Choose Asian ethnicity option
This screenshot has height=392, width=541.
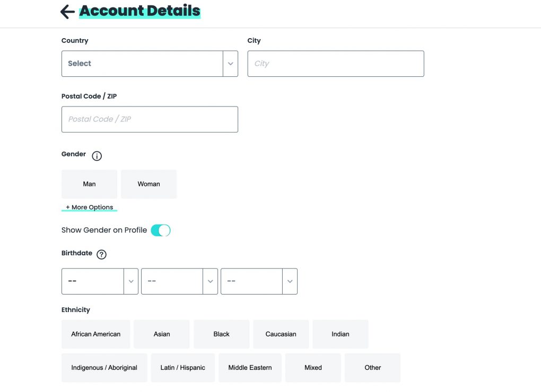point(161,334)
